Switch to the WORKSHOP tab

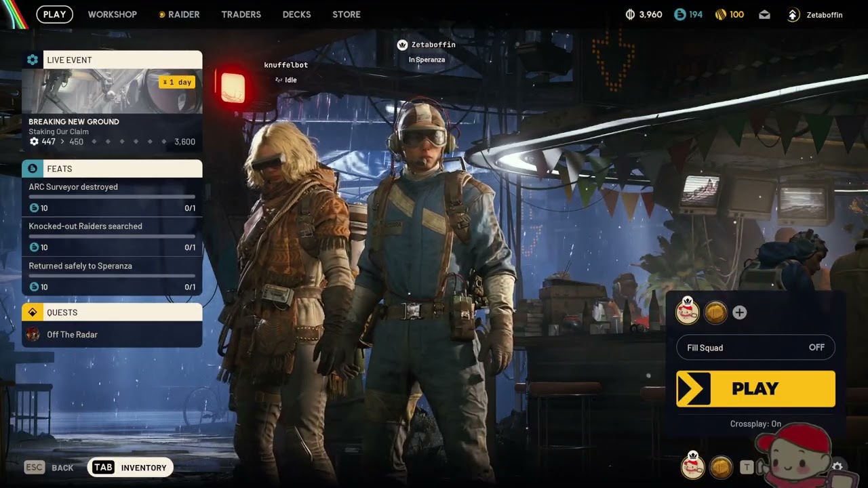coord(113,14)
